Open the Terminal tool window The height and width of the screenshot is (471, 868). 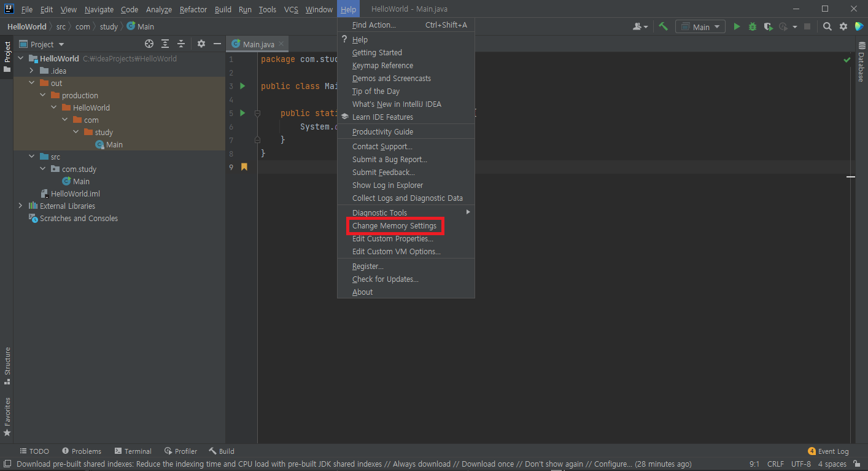coord(133,451)
